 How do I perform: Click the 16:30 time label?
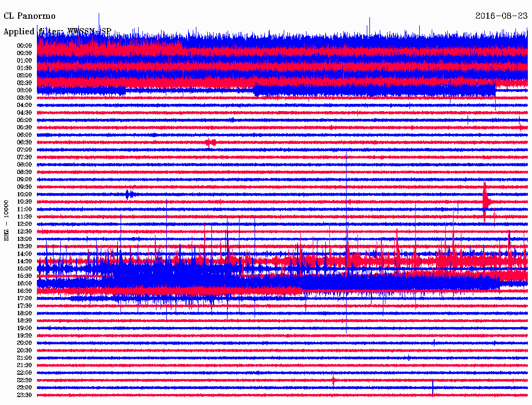click(24, 291)
